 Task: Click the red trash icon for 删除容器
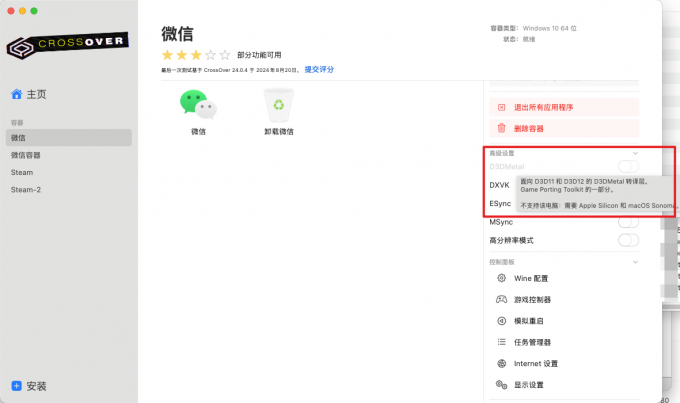(x=501, y=128)
